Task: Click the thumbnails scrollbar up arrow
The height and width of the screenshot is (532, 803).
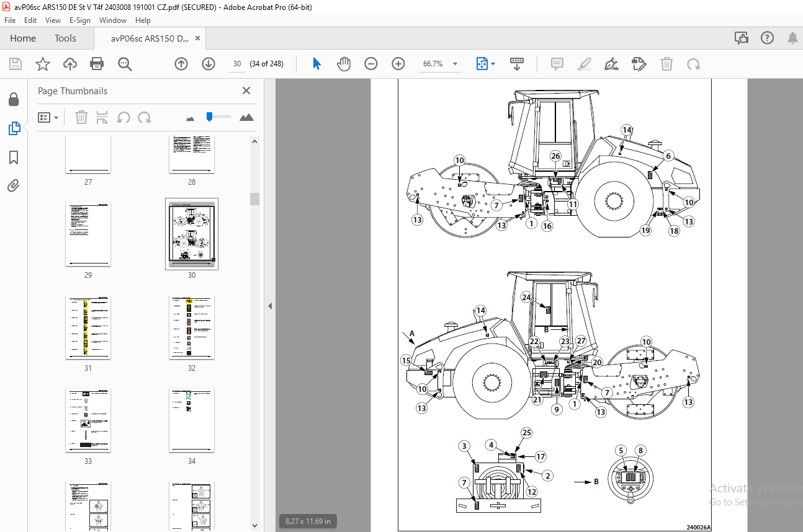Action: 254,141
